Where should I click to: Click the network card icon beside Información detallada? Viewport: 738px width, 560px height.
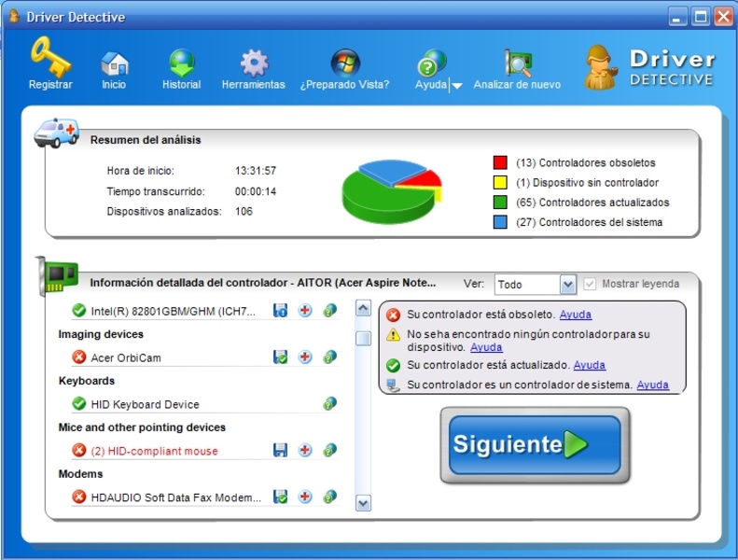click(57, 276)
